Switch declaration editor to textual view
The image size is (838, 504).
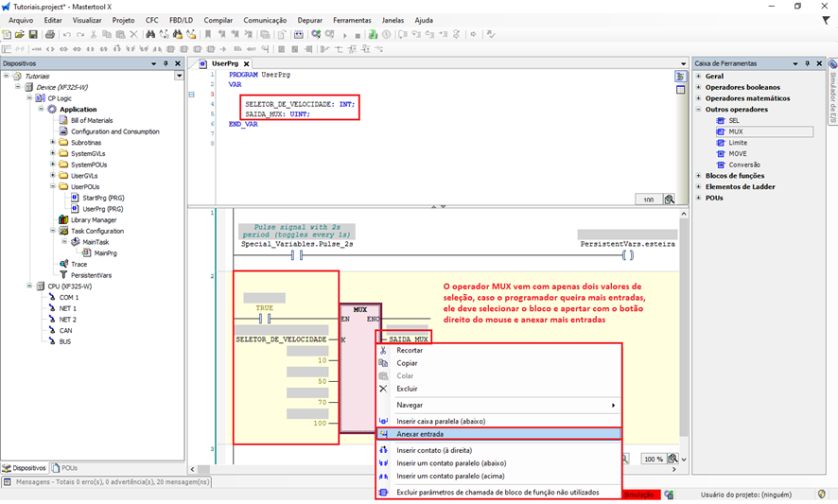coord(681,77)
